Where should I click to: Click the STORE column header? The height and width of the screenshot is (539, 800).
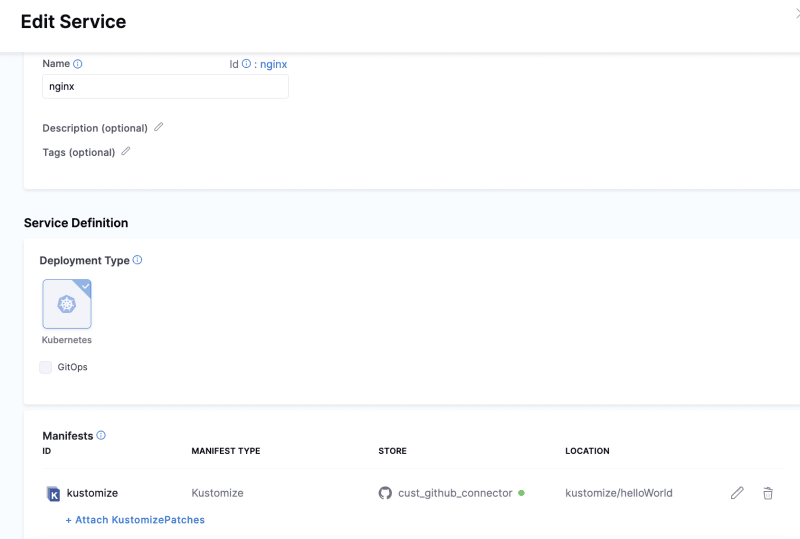[x=392, y=451]
